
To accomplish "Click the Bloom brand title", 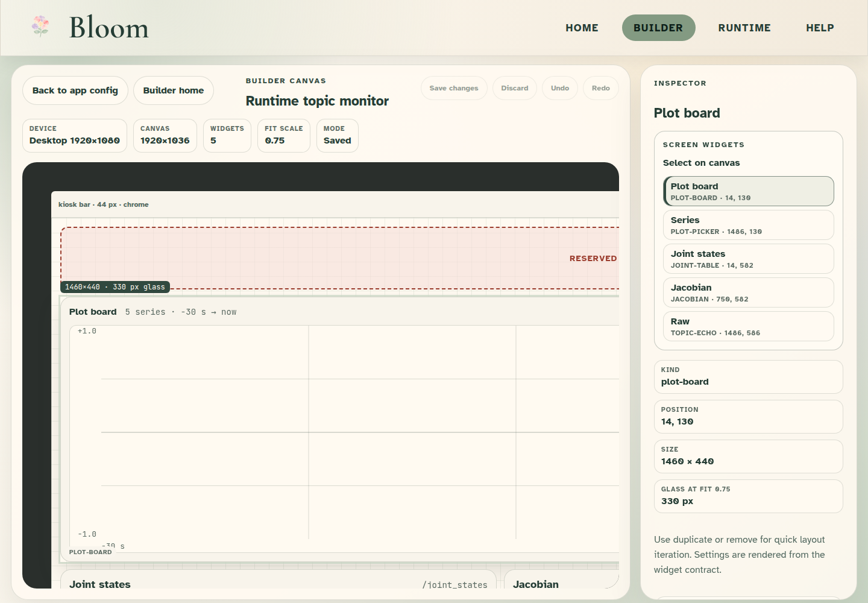I will (109, 28).
